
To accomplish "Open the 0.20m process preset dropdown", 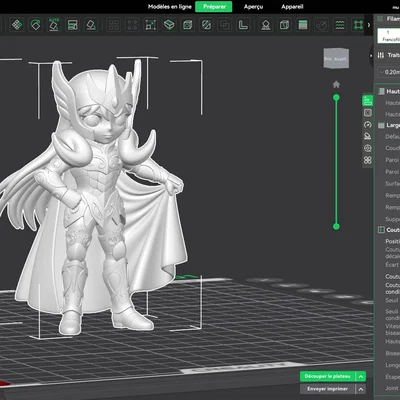I will click(389, 72).
